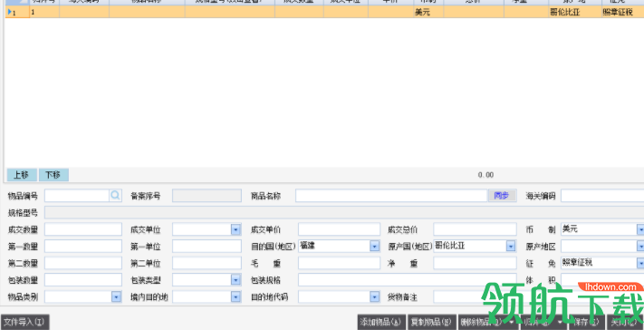Open the 原产地区 dropdown

[x=640, y=247]
